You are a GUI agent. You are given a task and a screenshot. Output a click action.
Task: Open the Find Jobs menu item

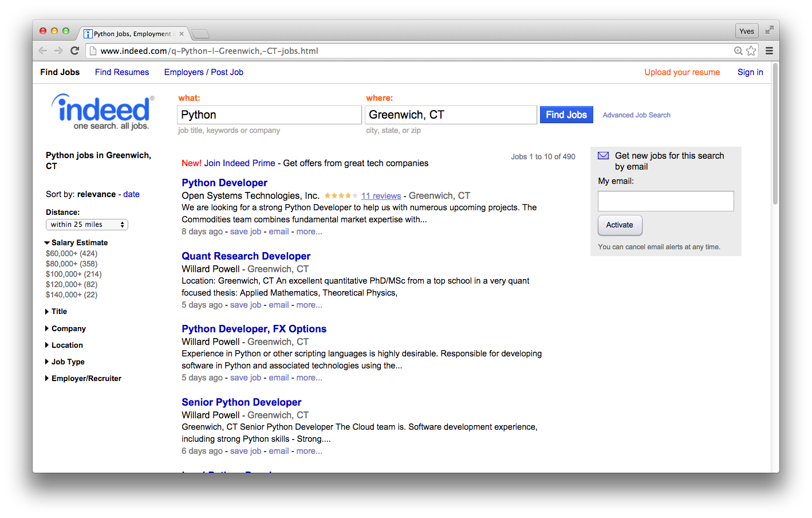60,72
